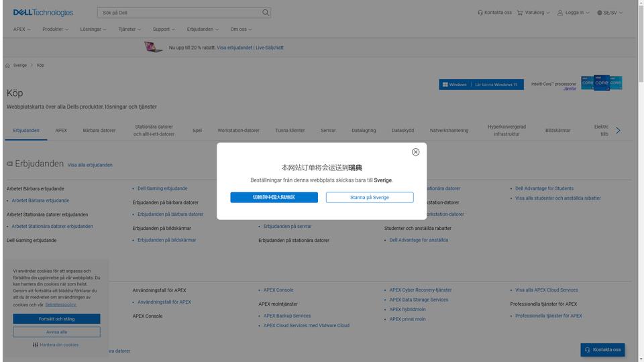This screenshot has height=362, width=644.
Task: Open the Logga in account menu
Action: click(573, 13)
